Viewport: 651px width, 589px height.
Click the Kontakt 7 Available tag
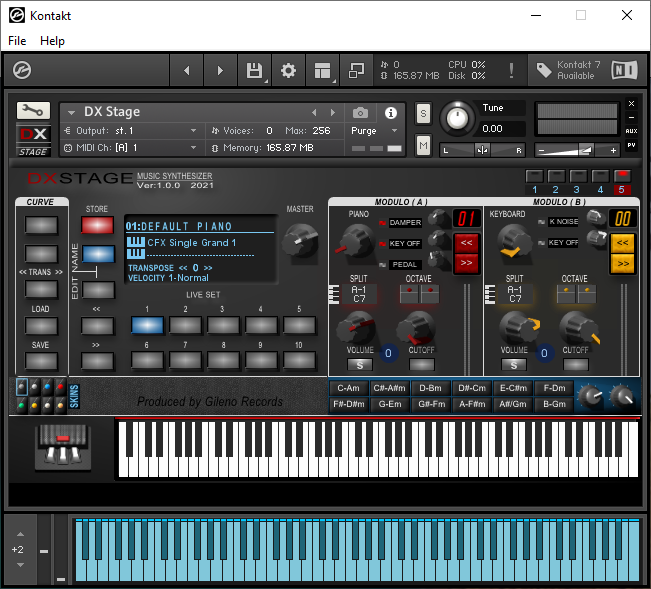click(x=568, y=70)
